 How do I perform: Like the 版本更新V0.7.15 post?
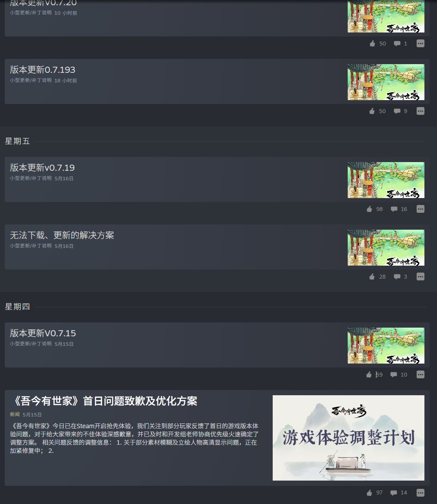click(368, 374)
